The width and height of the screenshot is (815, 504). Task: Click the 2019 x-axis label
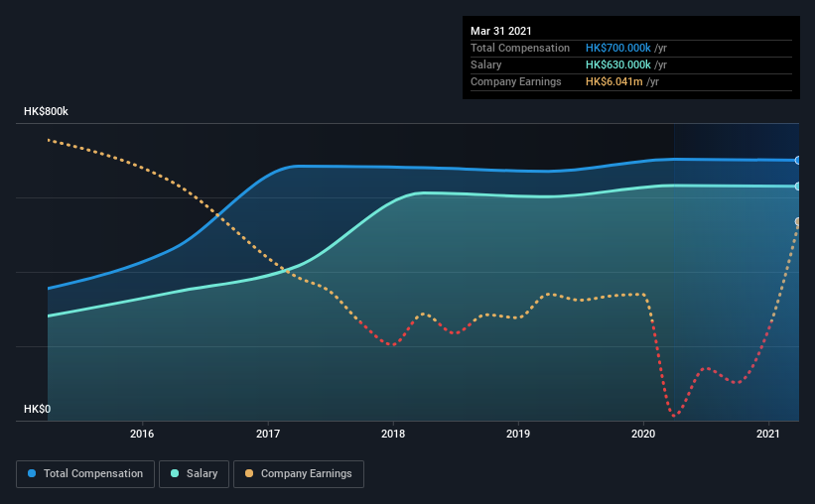518,434
